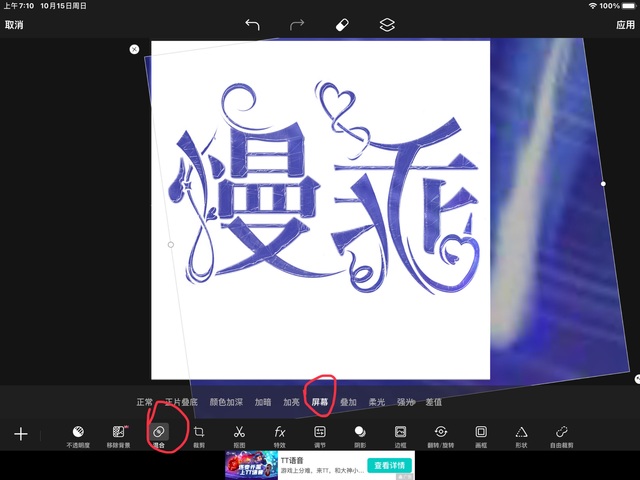Viewport: 640px width, 480px height.
Task: Click the plus add button
Action: click(x=20, y=434)
